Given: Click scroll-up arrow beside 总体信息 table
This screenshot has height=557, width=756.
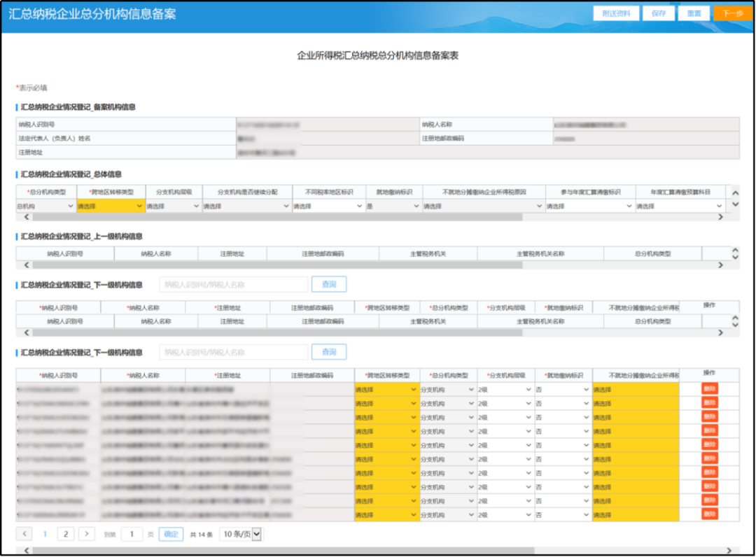Looking at the screenshot, I should coord(735,192).
